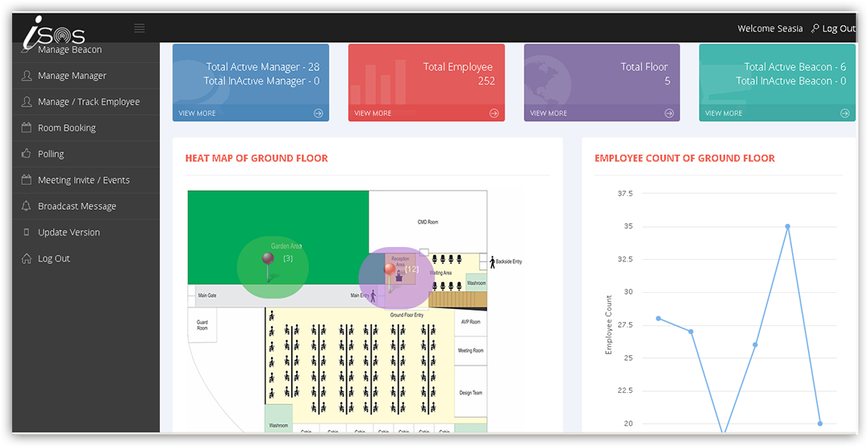Click VIEW MORE on Total Floor card

[549, 113]
